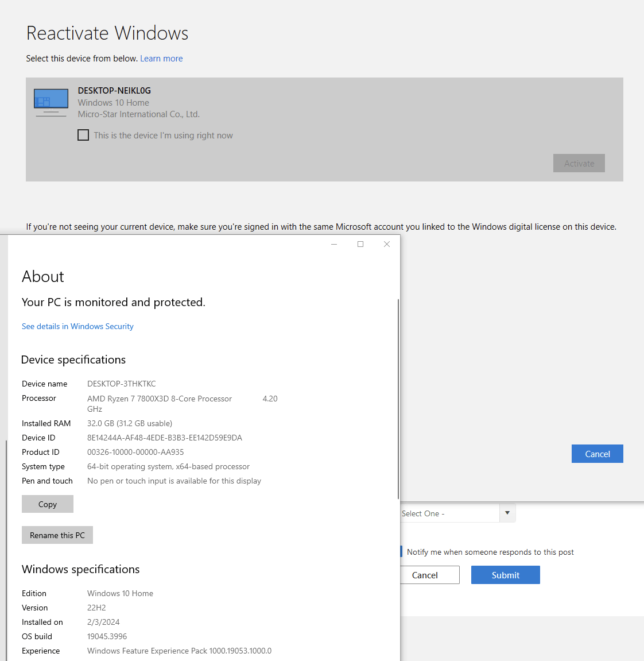The image size is (644, 661).
Task: Click the Device specifications heading
Action: tap(73, 360)
